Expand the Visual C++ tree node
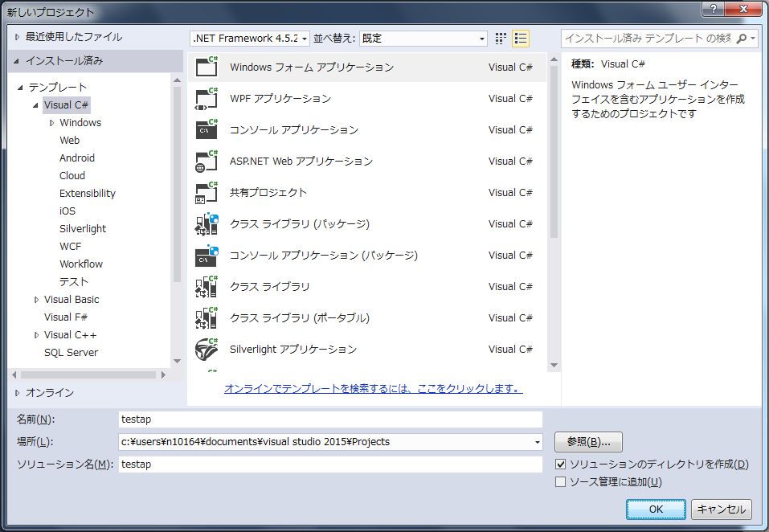This screenshot has width=769, height=532. (x=36, y=335)
